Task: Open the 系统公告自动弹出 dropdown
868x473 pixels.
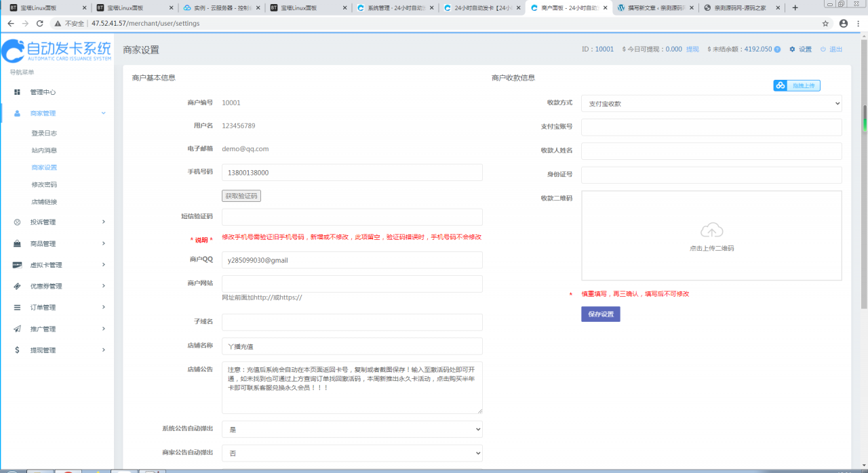Action: pyautogui.click(x=352, y=430)
